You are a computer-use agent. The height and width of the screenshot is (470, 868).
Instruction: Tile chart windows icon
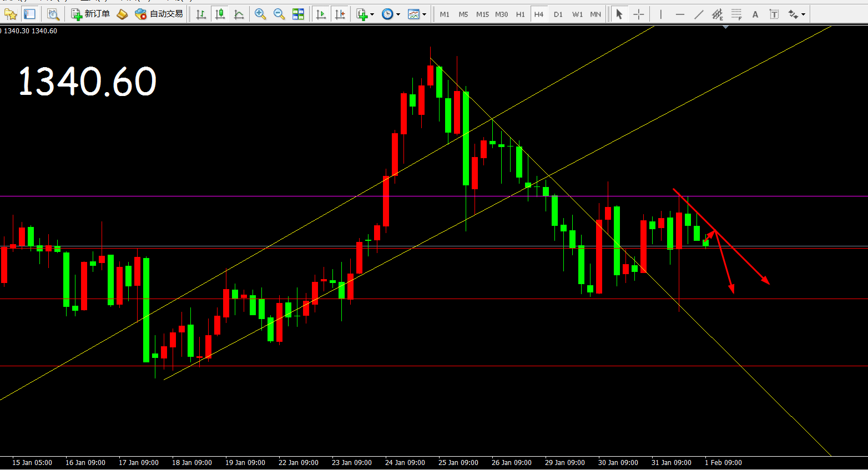point(298,14)
